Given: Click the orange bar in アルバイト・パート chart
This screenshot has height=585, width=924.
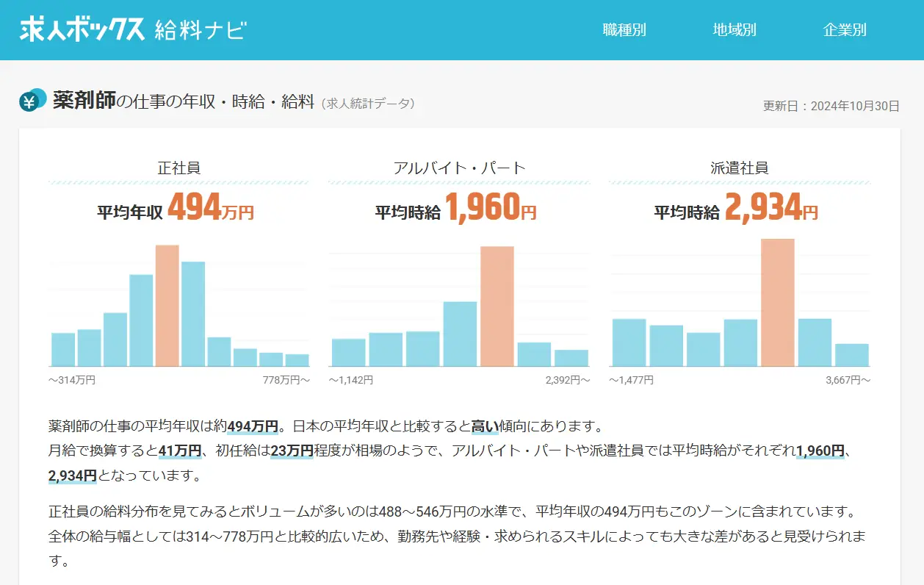Looking at the screenshot, I should point(496,305).
